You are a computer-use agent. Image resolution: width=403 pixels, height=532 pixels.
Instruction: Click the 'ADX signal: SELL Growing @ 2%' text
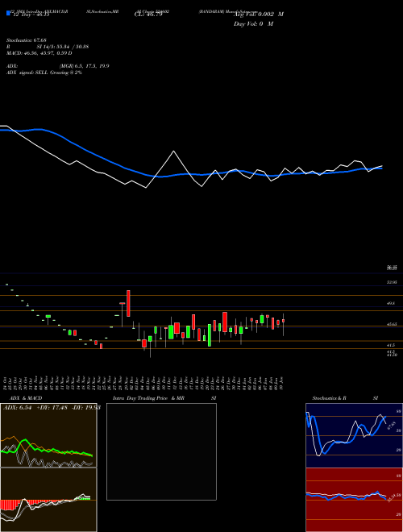click(x=44, y=73)
